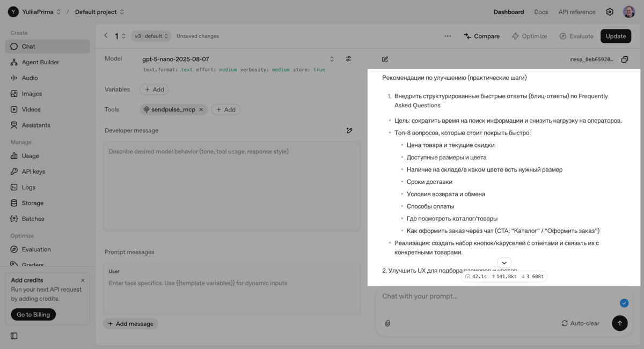Click the copy response icon
This screenshot has width=644, height=349.
[x=624, y=60]
